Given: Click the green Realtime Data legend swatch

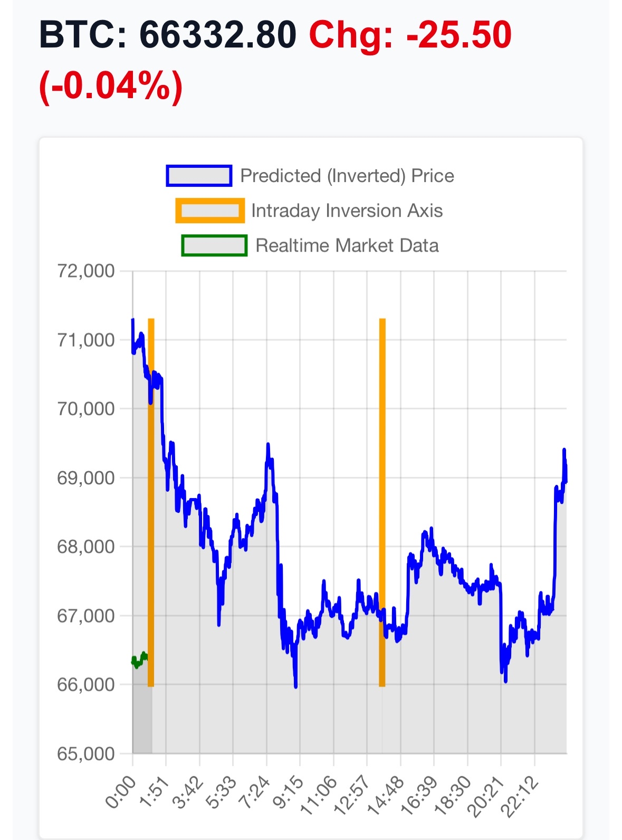Looking at the screenshot, I should (214, 245).
